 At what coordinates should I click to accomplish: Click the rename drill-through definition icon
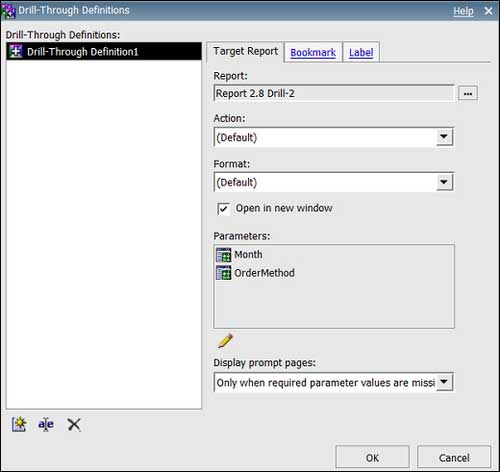coord(46,424)
